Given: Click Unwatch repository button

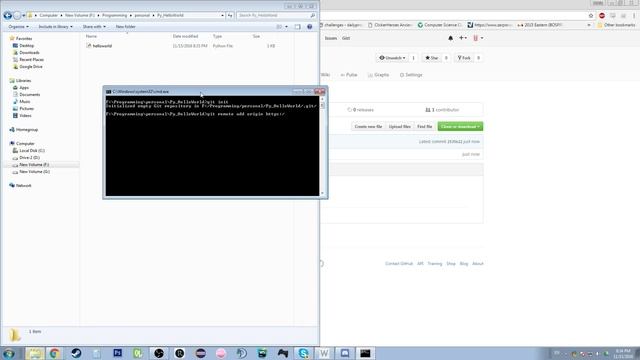Looking at the screenshot, I should tap(392, 58).
